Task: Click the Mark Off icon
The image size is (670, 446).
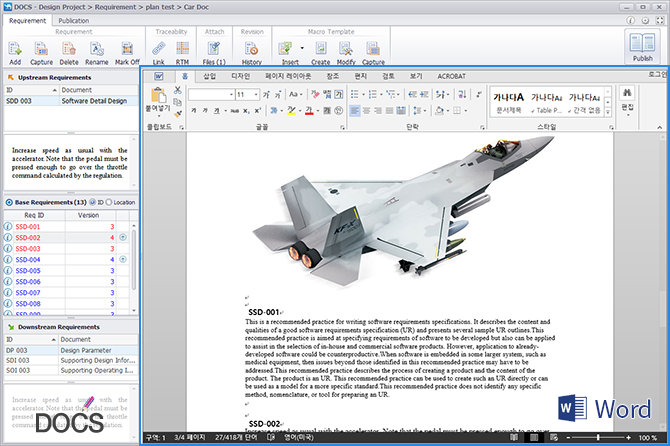Action: 127,49
